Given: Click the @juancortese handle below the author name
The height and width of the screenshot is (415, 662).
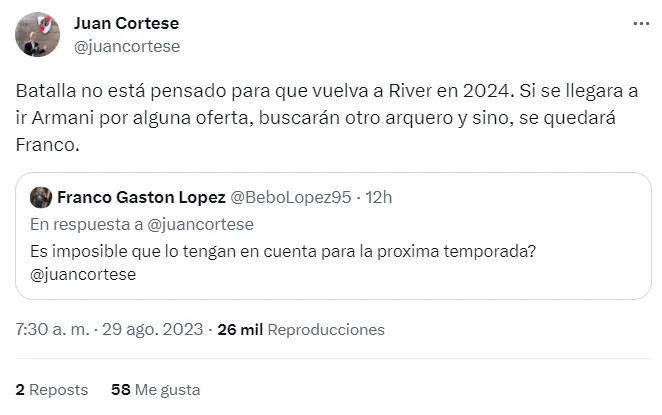Looking at the screenshot, I should point(127,45).
